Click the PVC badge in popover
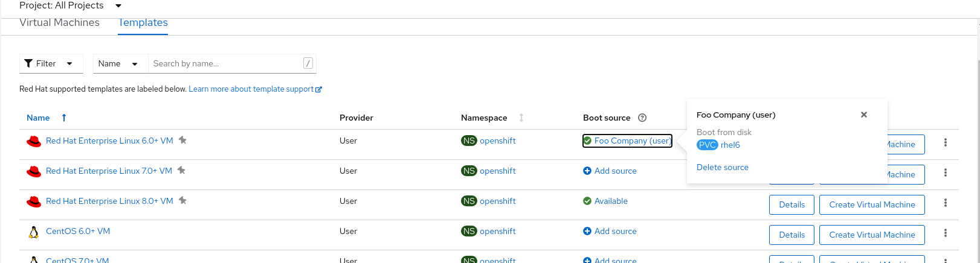980x263 pixels. pyautogui.click(x=708, y=145)
